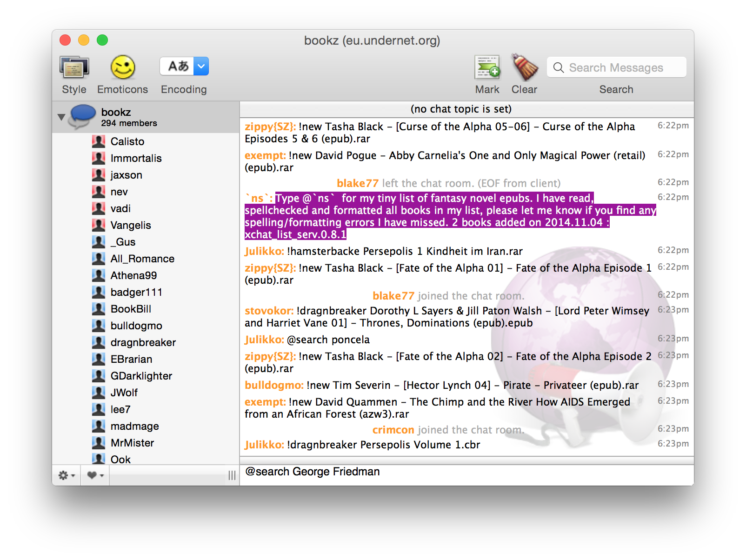Grab the sidebar resize handle

point(232,475)
